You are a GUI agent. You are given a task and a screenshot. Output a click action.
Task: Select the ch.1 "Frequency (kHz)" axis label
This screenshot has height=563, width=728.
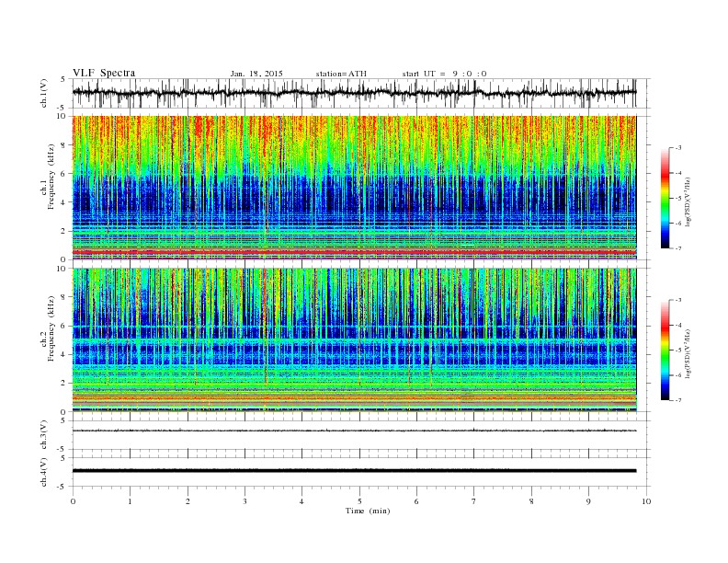(x=51, y=177)
